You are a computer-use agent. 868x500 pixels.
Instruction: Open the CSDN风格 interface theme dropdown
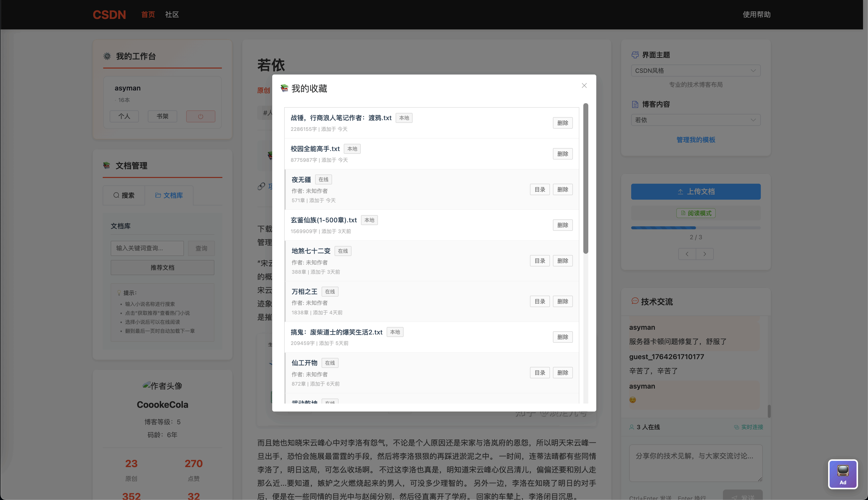click(696, 70)
